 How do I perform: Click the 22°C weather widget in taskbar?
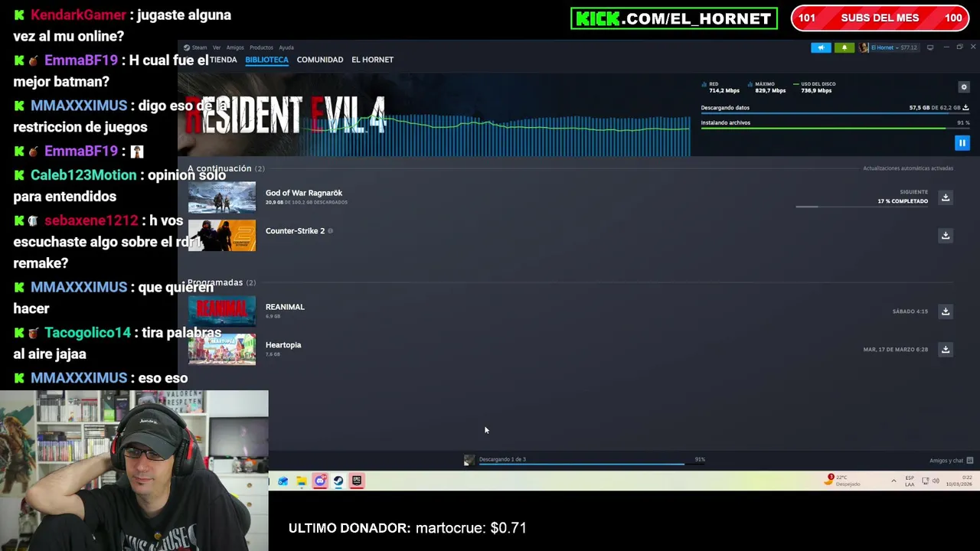[x=844, y=481]
